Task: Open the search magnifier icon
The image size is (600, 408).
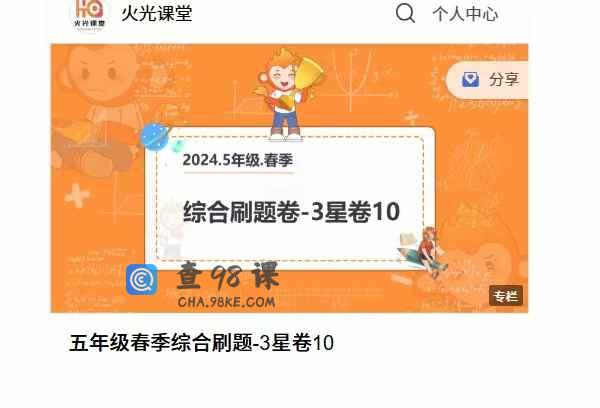Action: (405, 14)
